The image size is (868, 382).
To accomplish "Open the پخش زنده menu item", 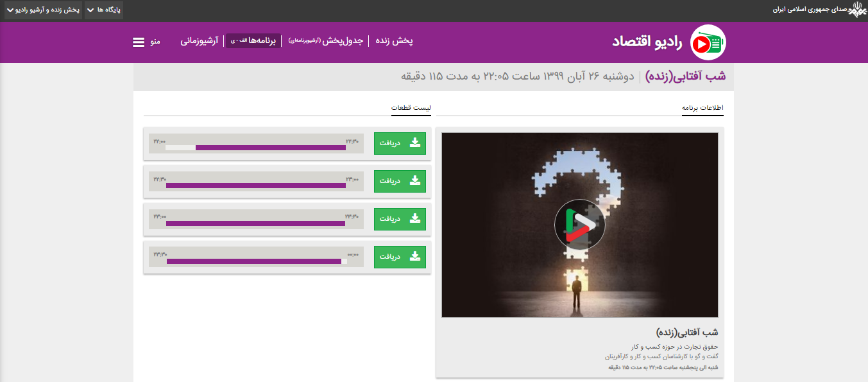I will (393, 41).
